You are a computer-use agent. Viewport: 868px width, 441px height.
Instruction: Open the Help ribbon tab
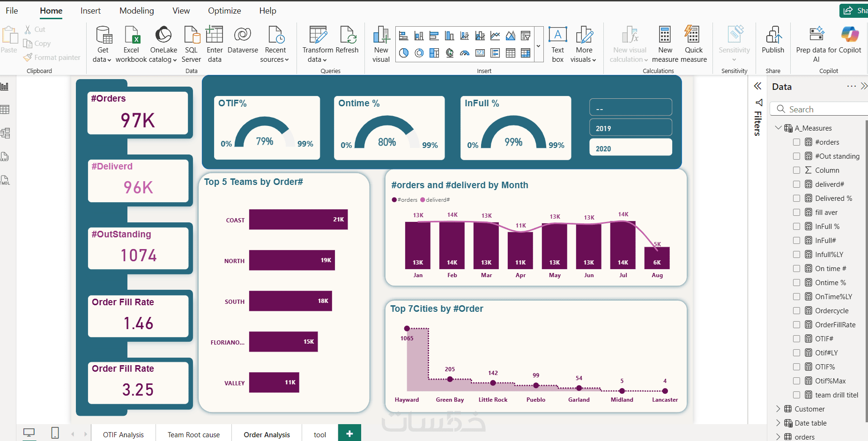click(267, 11)
